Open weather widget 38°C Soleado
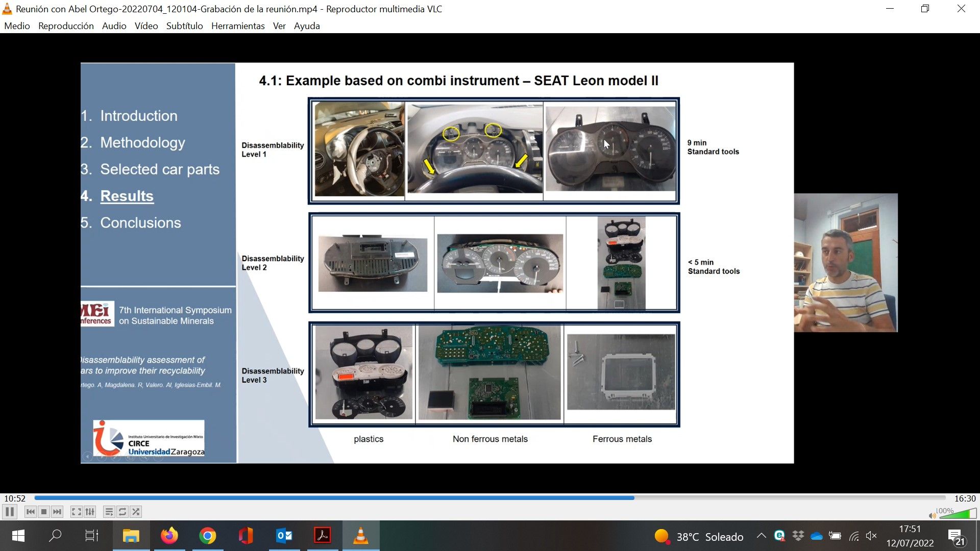The height and width of the screenshot is (551, 980). point(699,537)
